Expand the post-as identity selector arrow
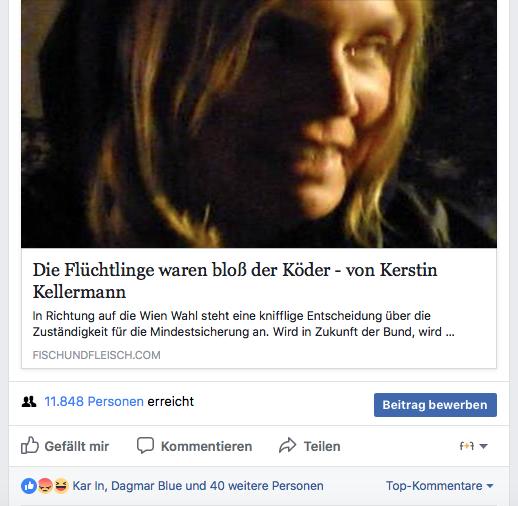Screen dimensions: 518x506 pos(483,446)
